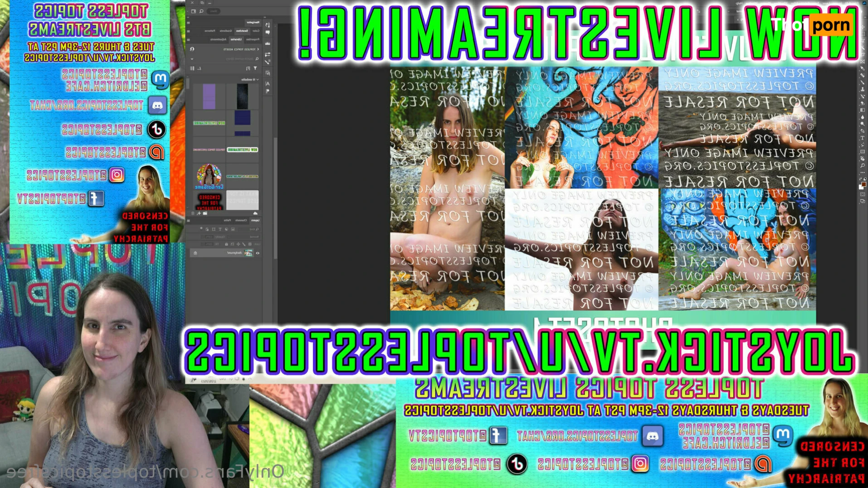Go back from Topless Topics Assets library
The width and height of the screenshot is (868, 488).
coord(258,49)
